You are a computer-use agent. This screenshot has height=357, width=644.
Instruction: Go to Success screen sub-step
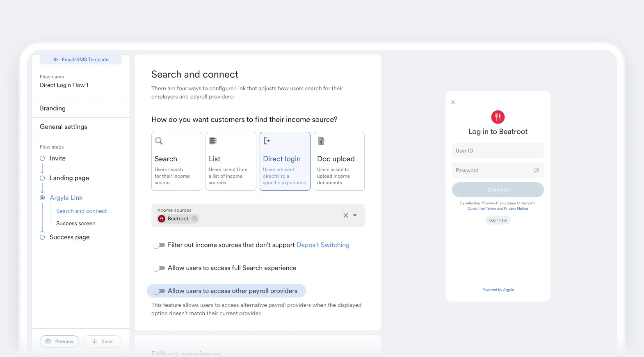point(76,223)
